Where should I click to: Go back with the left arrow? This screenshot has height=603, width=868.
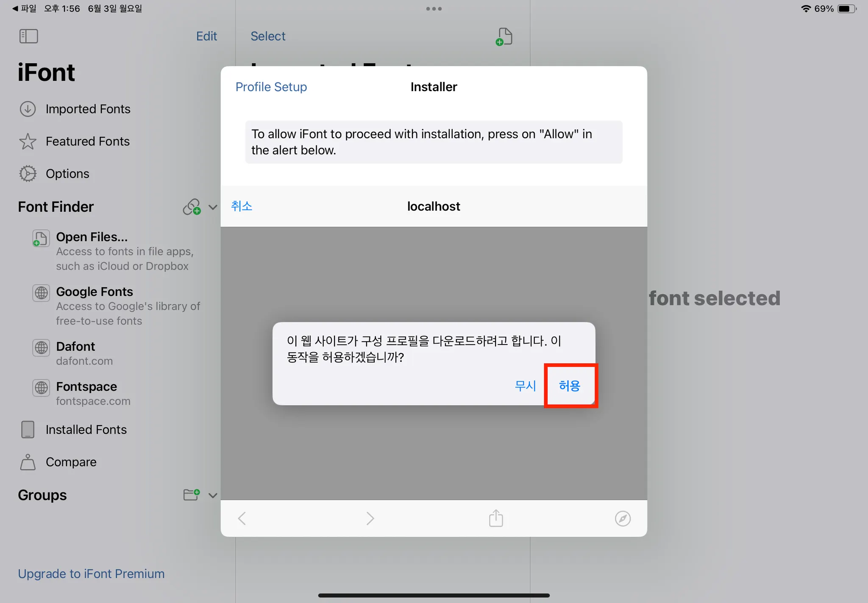tap(242, 518)
